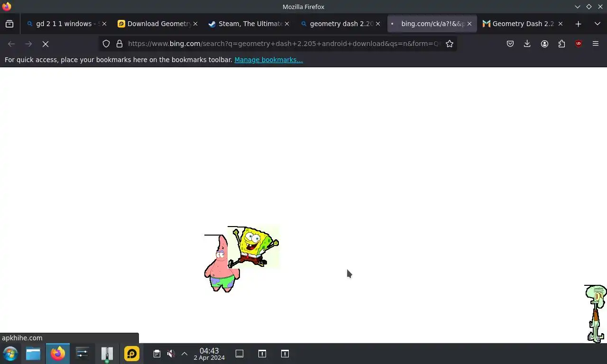Switch to the 'gd 2 1 1 windows' tab
The height and width of the screenshot is (364, 607).
(66, 24)
